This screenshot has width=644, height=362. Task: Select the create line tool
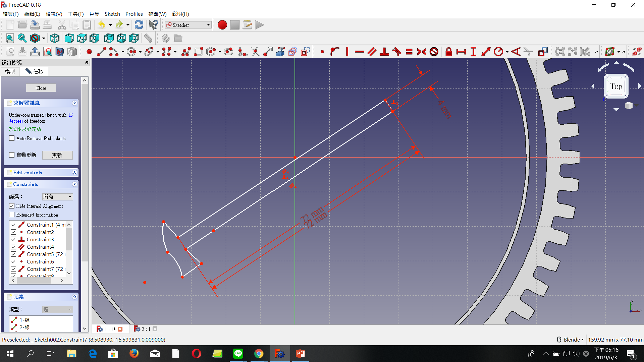(x=101, y=52)
